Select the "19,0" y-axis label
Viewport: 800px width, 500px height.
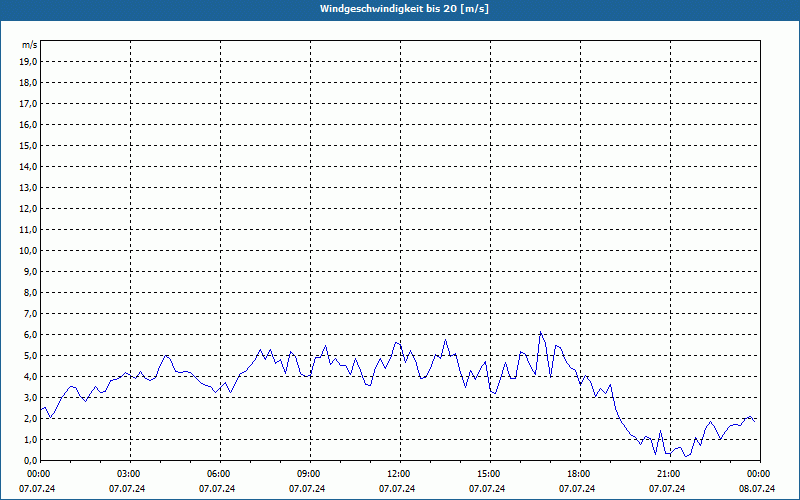tap(29, 62)
